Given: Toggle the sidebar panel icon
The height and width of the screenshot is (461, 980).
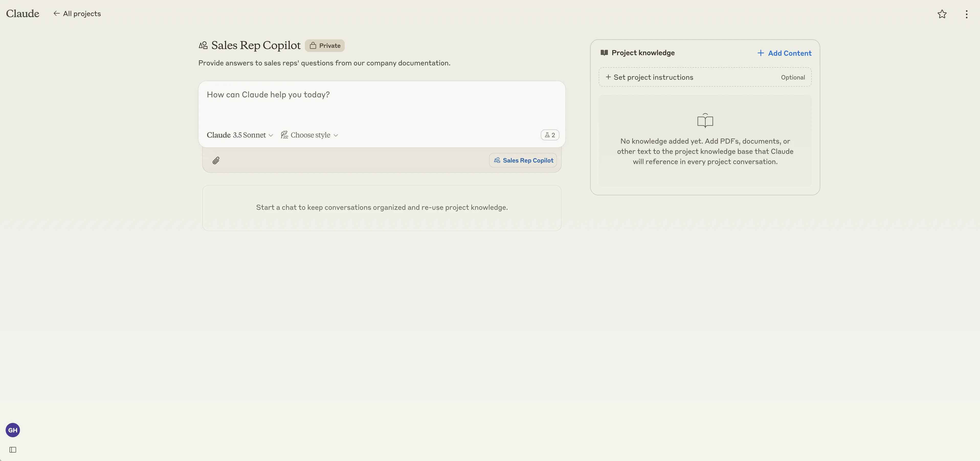Looking at the screenshot, I should 13,450.
